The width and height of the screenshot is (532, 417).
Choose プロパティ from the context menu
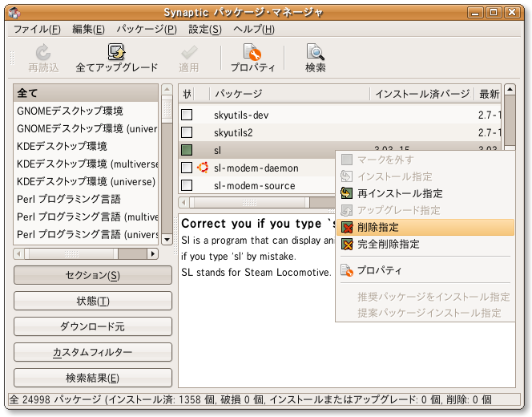click(x=425, y=270)
